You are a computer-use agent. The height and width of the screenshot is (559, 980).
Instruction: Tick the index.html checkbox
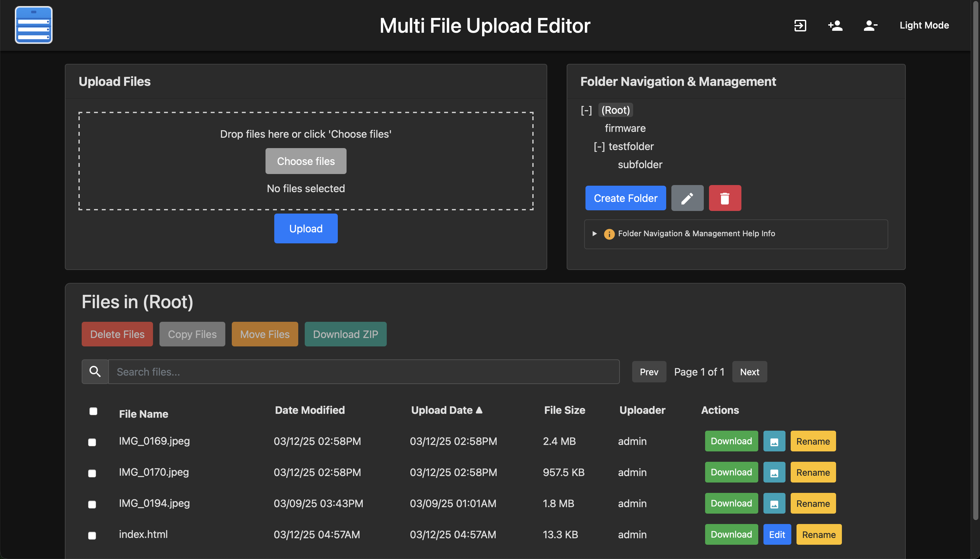click(92, 535)
